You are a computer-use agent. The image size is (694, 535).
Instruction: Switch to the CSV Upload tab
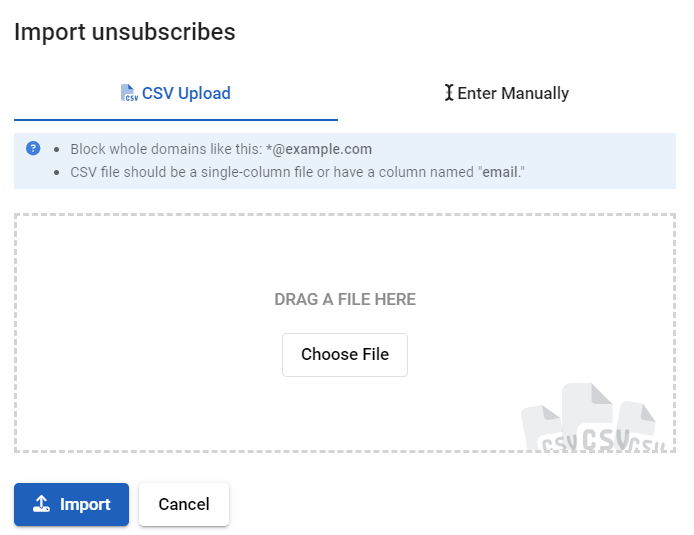click(176, 94)
